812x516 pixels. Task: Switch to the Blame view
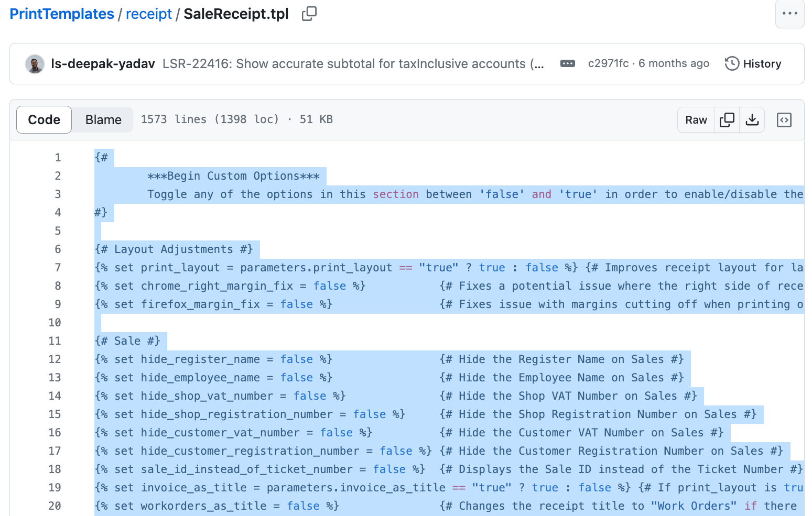coord(102,119)
